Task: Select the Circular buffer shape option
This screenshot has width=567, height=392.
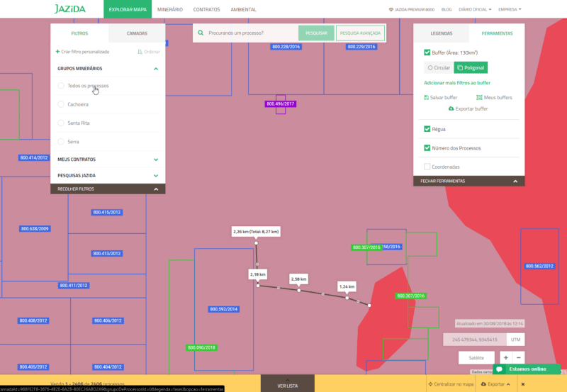Action: click(x=437, y=68)
